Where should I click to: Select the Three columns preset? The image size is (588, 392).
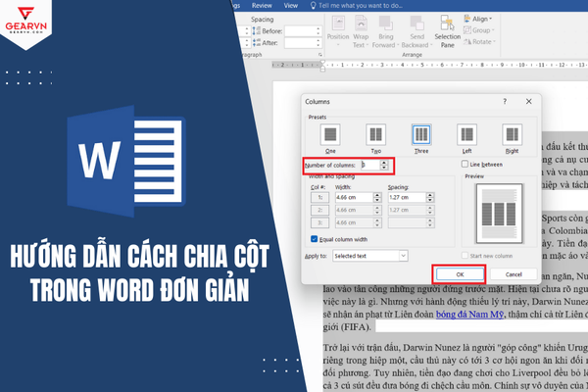coord(421,134)
